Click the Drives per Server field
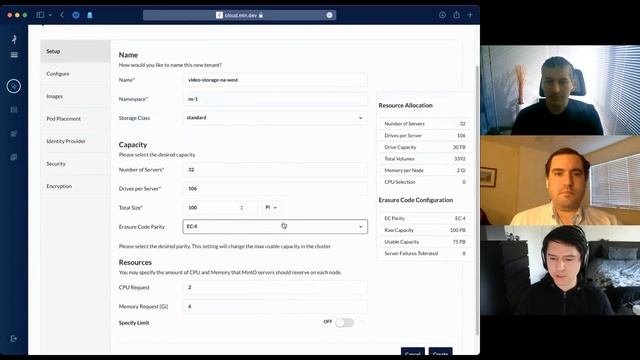Screen dimensions: 640x360 click(275, 189)
